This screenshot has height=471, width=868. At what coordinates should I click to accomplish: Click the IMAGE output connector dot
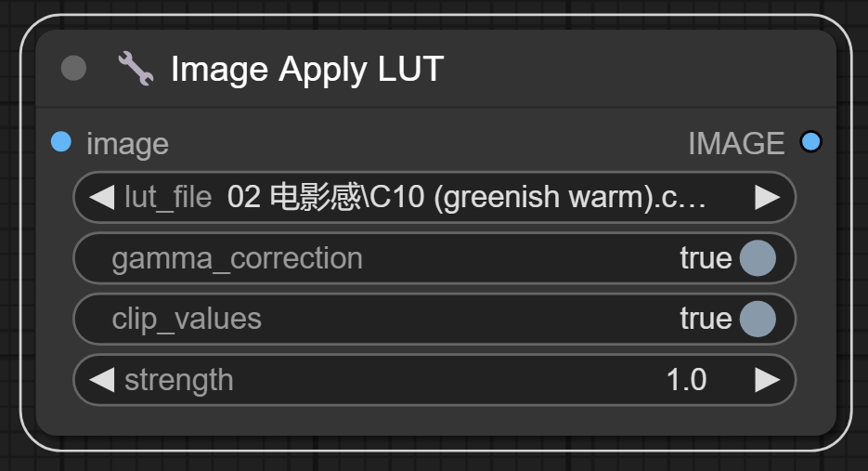pos(810,142)
